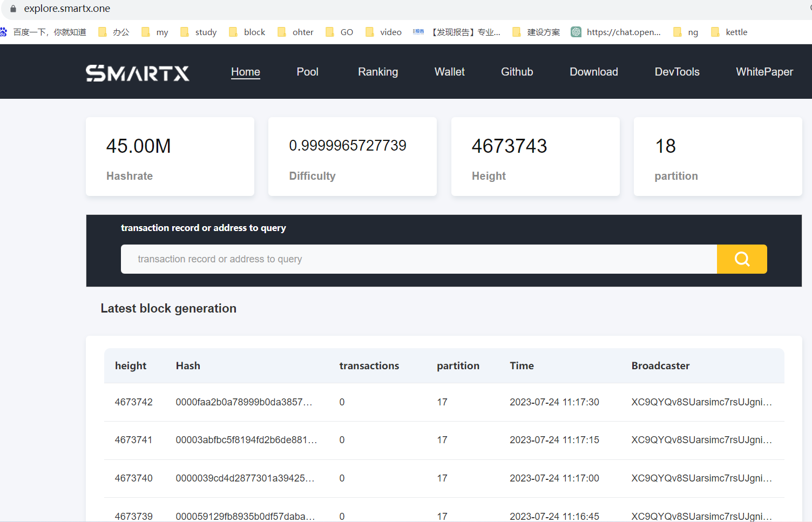Image resolution: width=812 pixels, height=522 pixels.
Task: Click the Hash column header
Action: [x=188, y=366]
